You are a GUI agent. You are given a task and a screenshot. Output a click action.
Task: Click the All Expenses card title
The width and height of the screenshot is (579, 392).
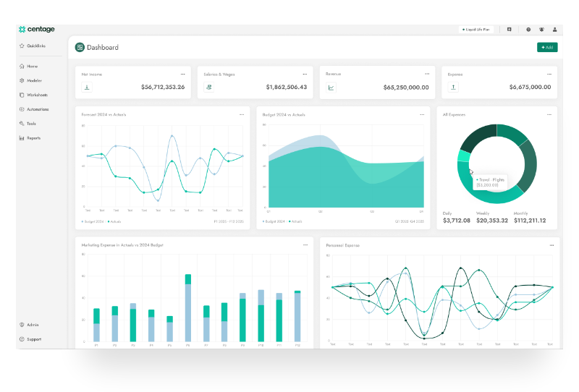pyautogui.click(x=454, y=115)
